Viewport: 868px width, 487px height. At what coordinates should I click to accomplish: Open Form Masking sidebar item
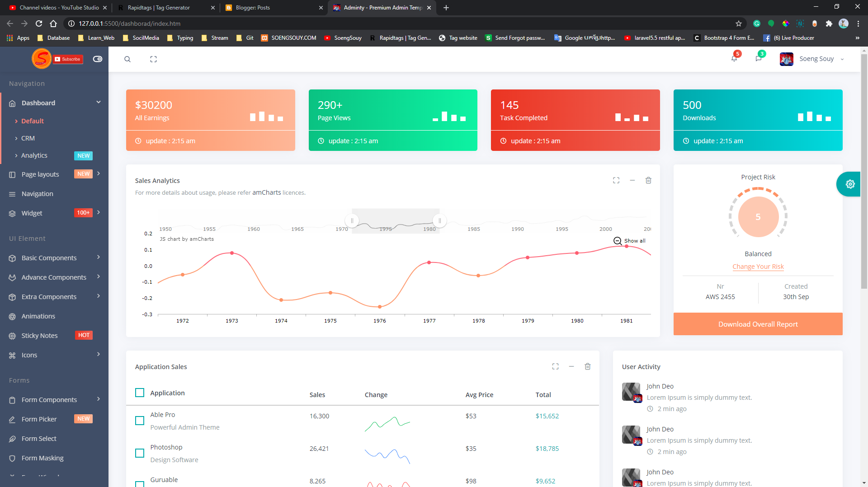54,458
